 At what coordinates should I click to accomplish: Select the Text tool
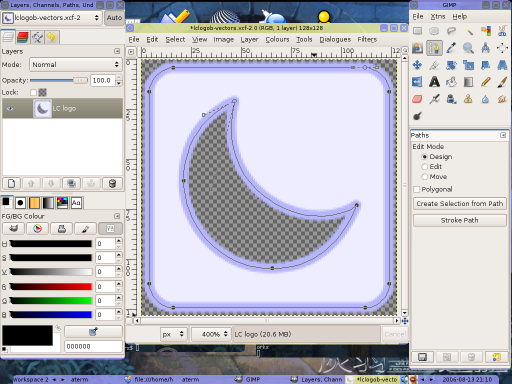tap(434, 82)
